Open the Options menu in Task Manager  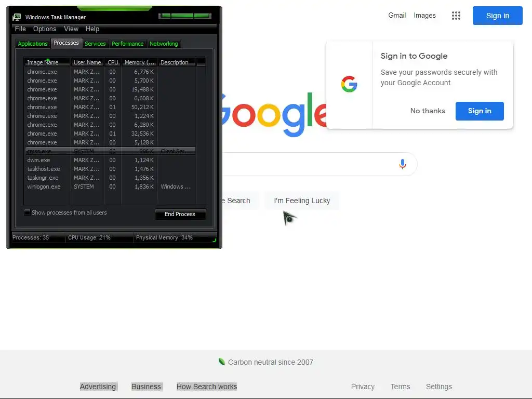[x=45, y=29]
